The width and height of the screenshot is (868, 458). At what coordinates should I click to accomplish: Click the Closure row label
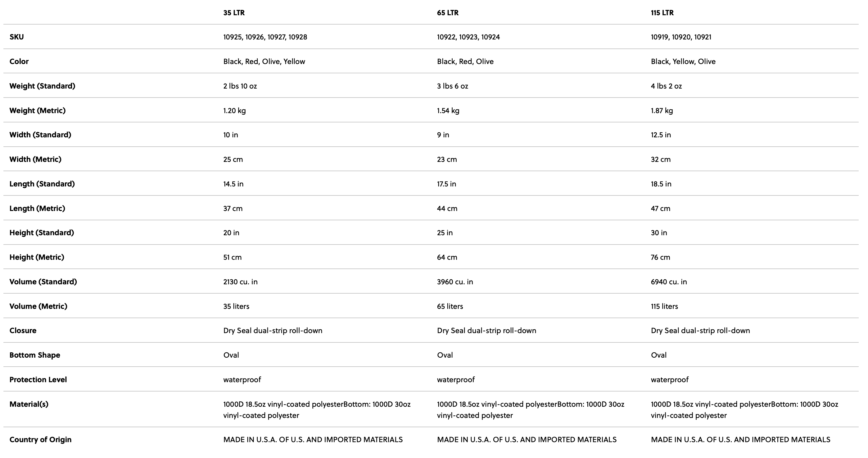[x=23, y=331]
